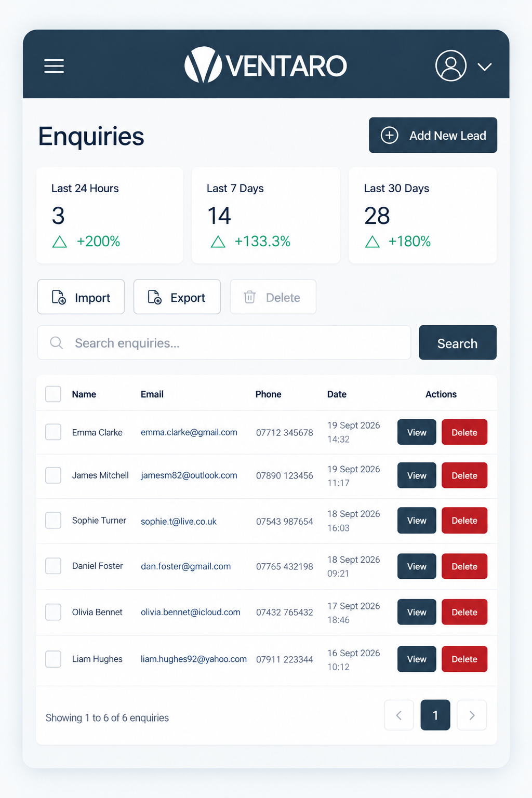Click the liam.hughes92@yahoo.com email link
532x798 pixels.
click(x=194, y=659)
